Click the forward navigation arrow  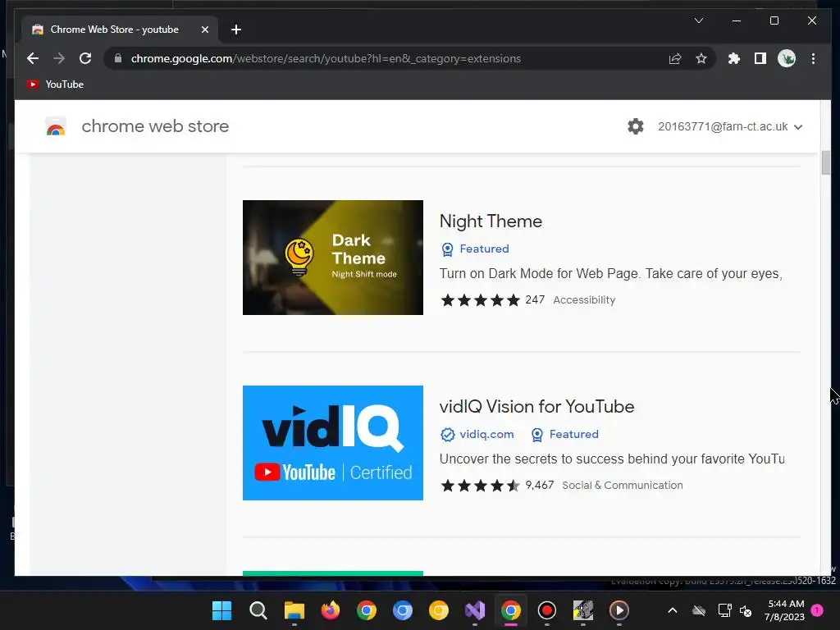(59, 58)
